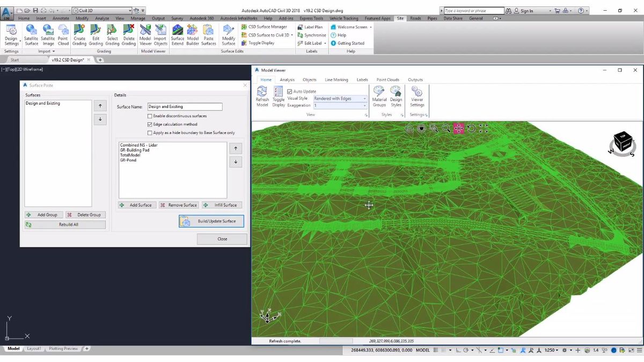This screenshot has width=644, height=362.
Task: Open the Model Builder tool
Action: tap(193, 35)
